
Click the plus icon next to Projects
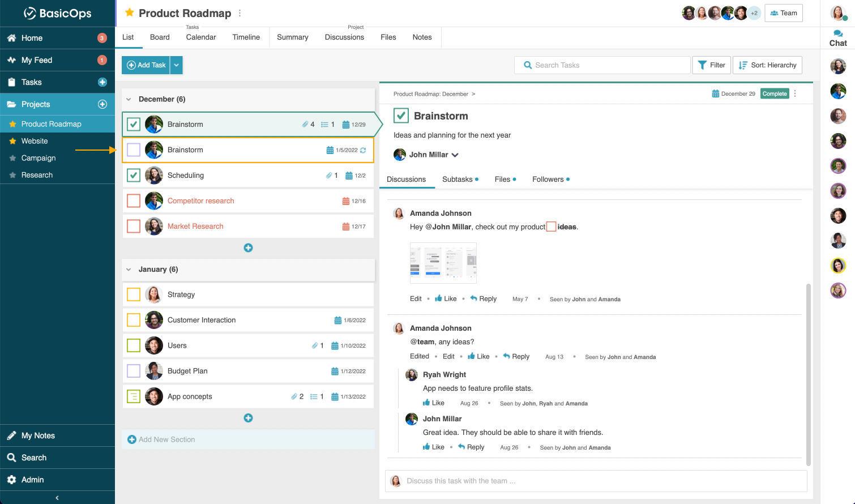[102, 104]
